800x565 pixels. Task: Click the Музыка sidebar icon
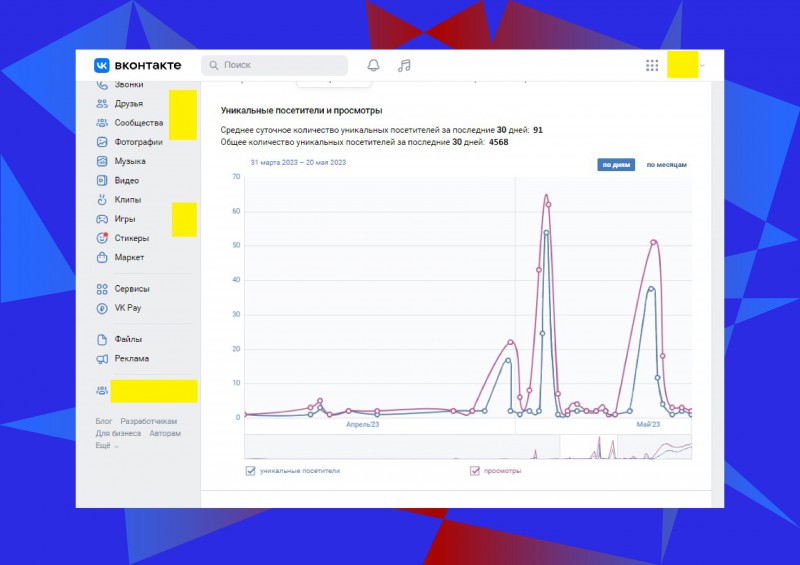click(x=102, y=161)
